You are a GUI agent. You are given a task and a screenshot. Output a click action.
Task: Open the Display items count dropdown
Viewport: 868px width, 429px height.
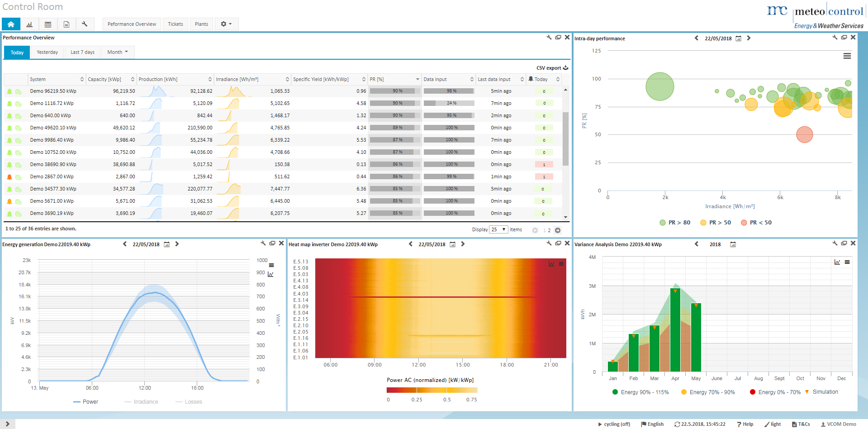498,229
